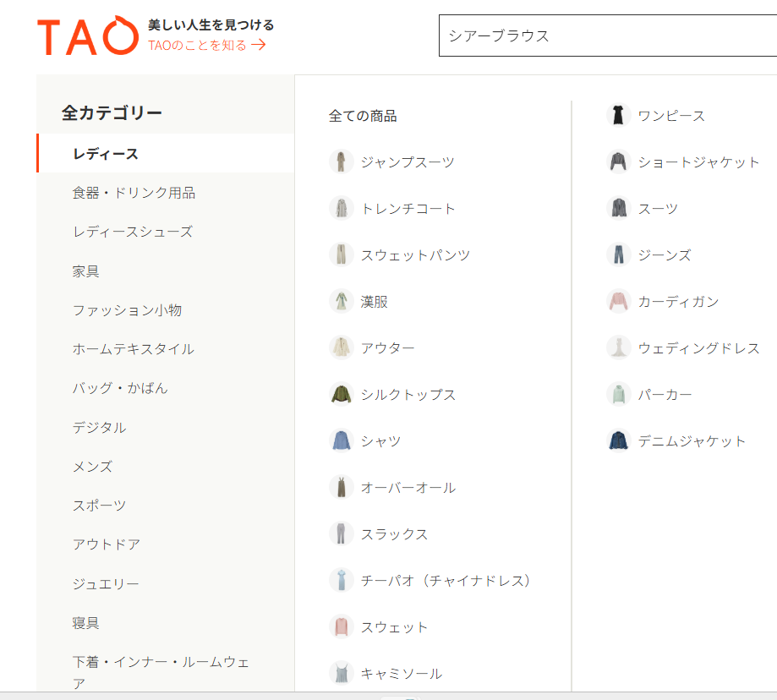
Task: Click the trench coat thumbnail icon
Action: (341, 209)
